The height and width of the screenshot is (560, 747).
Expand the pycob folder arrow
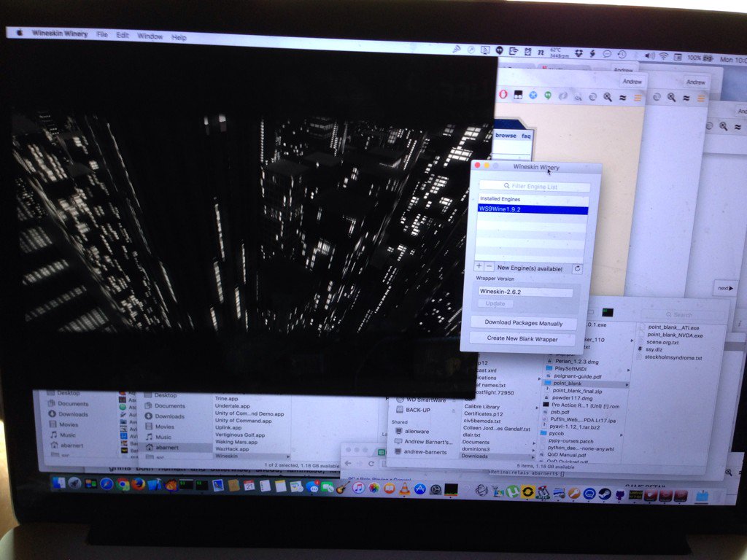[x=622, y=435]
